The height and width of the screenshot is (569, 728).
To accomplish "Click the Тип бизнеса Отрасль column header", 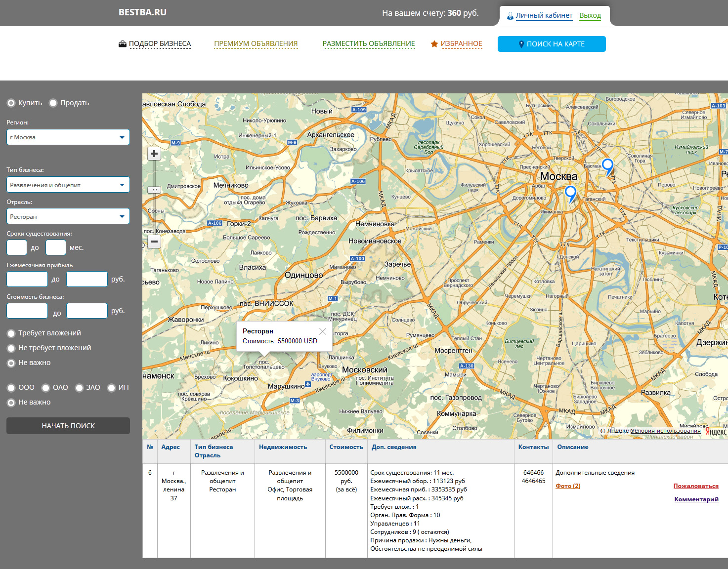I will pos(214,451).
